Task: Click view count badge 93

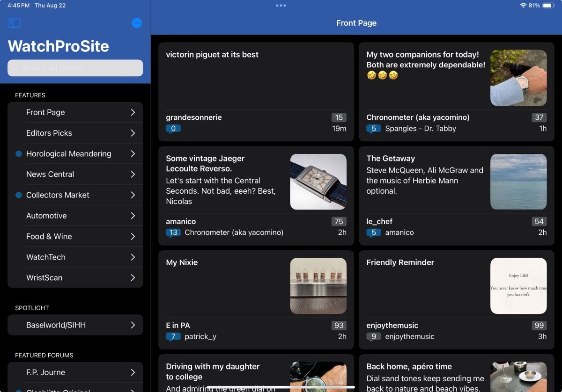Action: click(x=339, y=325)
